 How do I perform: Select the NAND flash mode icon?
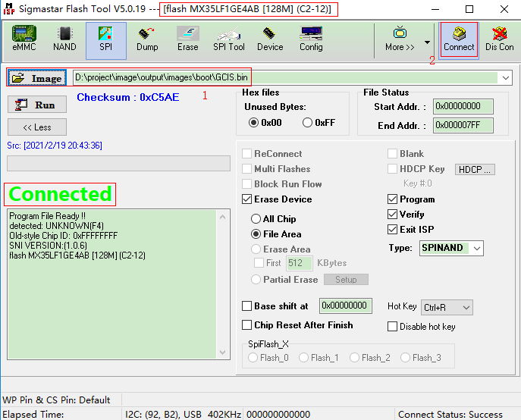[64, 39]
